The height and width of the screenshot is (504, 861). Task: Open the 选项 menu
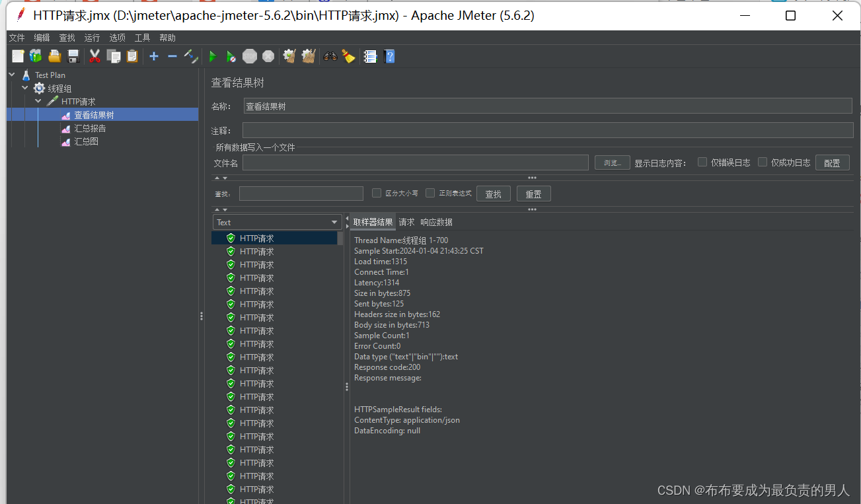[117, 38]
